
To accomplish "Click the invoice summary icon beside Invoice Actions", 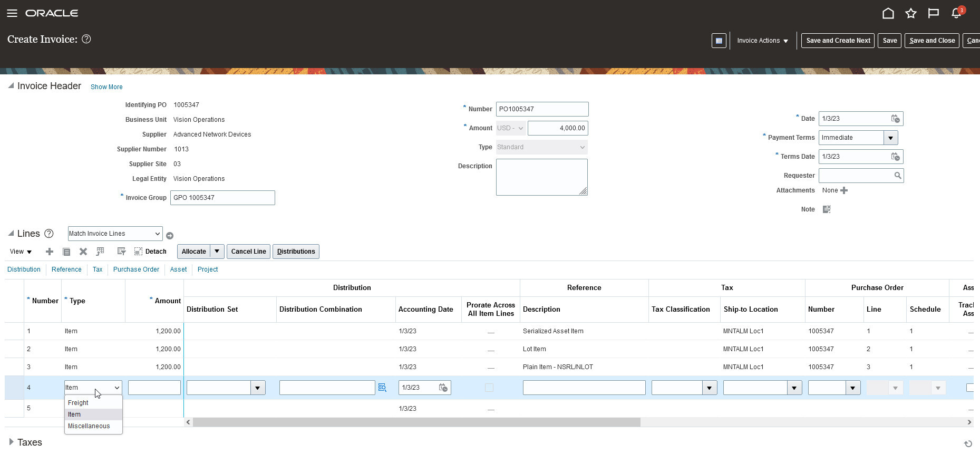I will 719,41.
